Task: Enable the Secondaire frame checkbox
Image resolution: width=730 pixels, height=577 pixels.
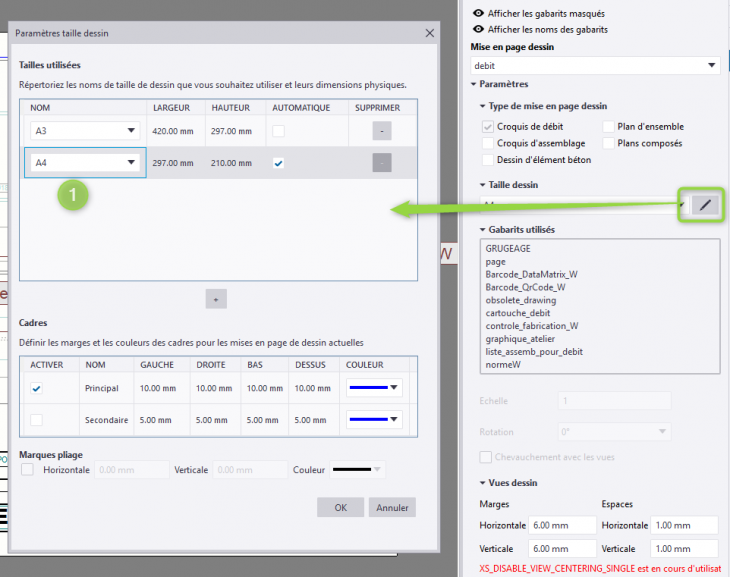Action: click(36, 420)
